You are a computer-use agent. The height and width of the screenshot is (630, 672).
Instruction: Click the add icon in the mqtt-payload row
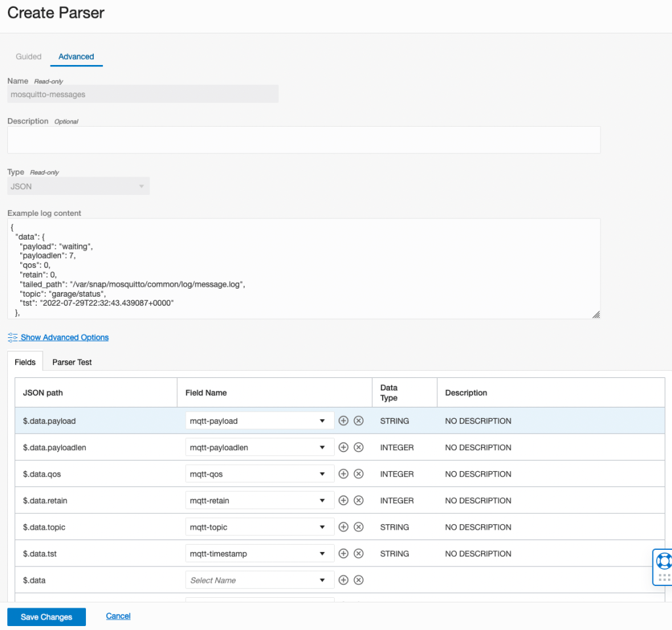(343, 421)
